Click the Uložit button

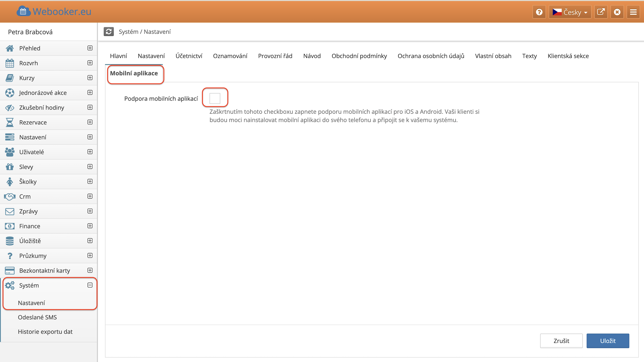607,341
